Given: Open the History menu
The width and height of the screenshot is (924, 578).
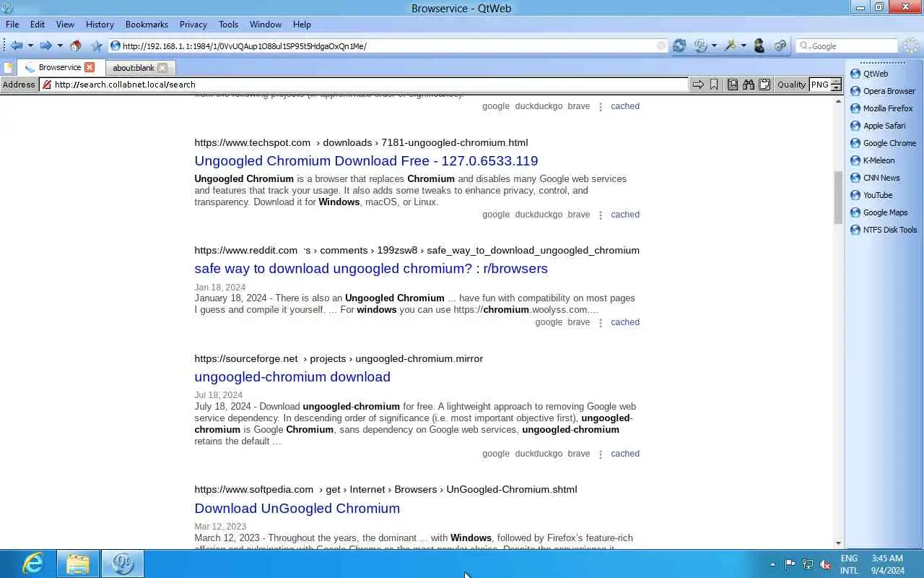Looking at the screenshot, I should 100,24.
